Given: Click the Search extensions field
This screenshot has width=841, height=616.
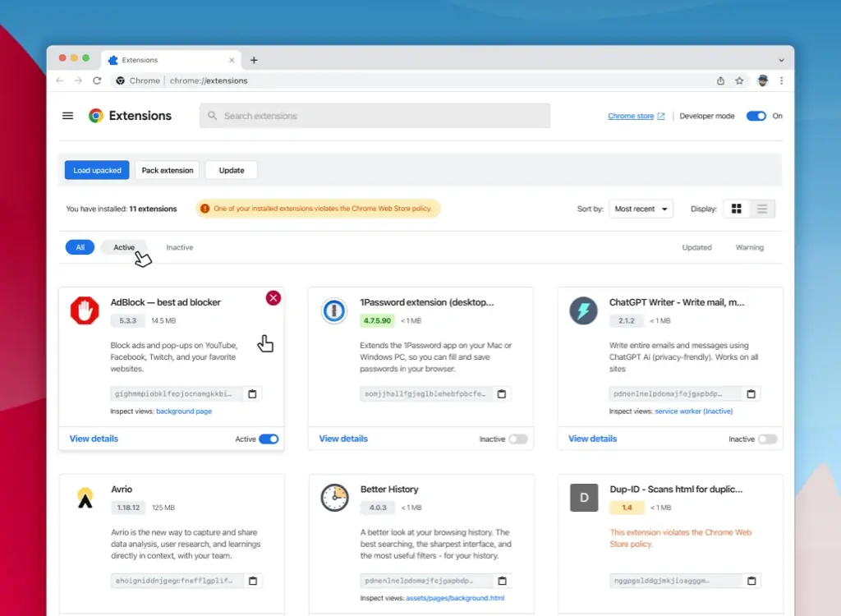Looking at the screenshot, I should pyautogui.click(x=375, y=115).
